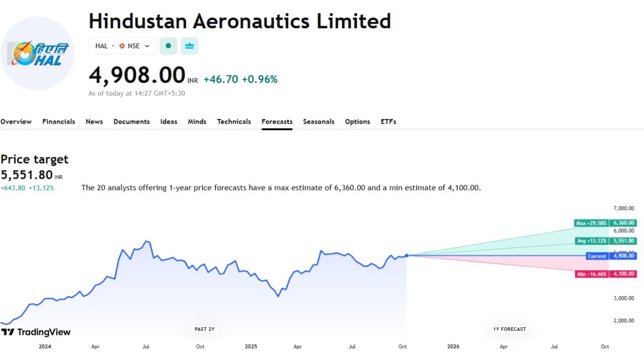Select the crown upgrade icon

(189, 46)
